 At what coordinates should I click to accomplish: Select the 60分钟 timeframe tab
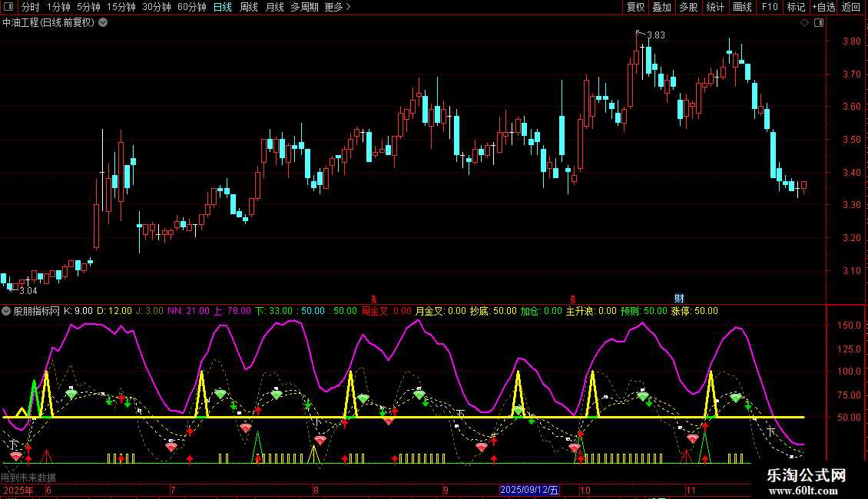pos(191,7)
